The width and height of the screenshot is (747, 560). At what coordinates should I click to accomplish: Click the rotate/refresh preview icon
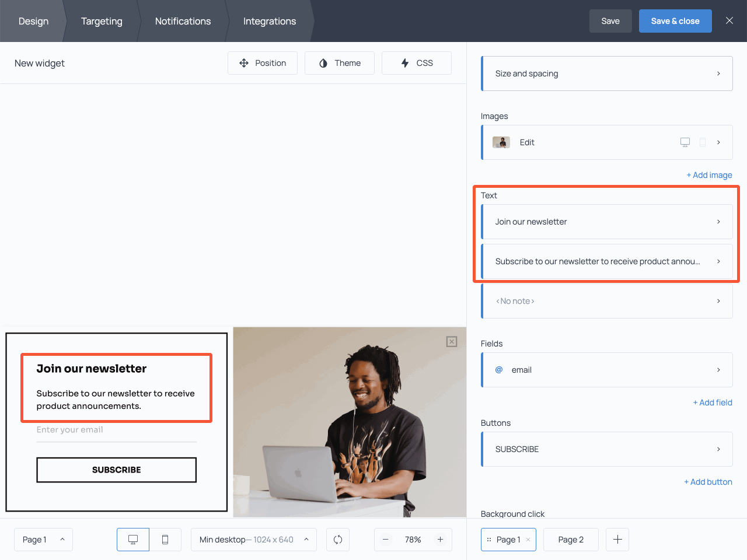[x=338, y=540]
